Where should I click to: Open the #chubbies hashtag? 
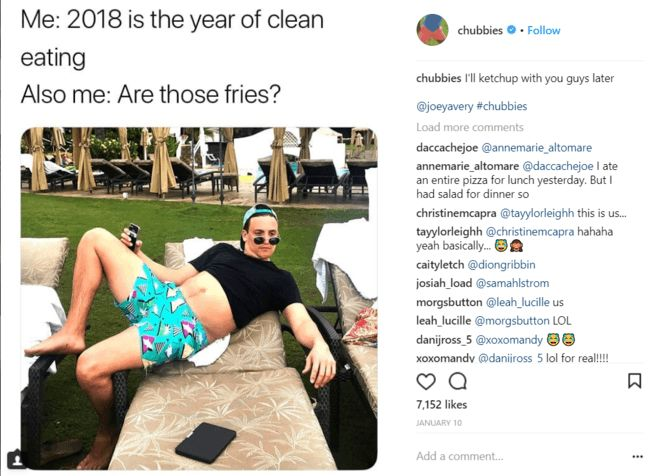click(502, 107)
